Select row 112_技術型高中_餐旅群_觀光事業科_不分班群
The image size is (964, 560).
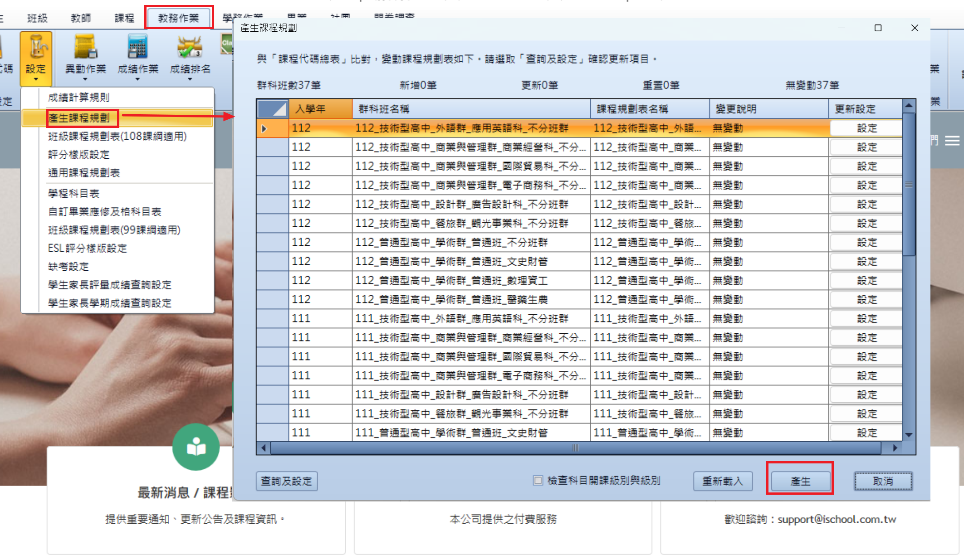[579, 224]
